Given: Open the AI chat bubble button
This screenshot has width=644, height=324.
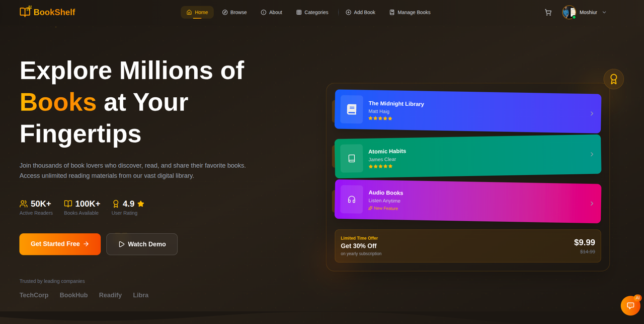Looking at the screenshot, I should 630,305.
